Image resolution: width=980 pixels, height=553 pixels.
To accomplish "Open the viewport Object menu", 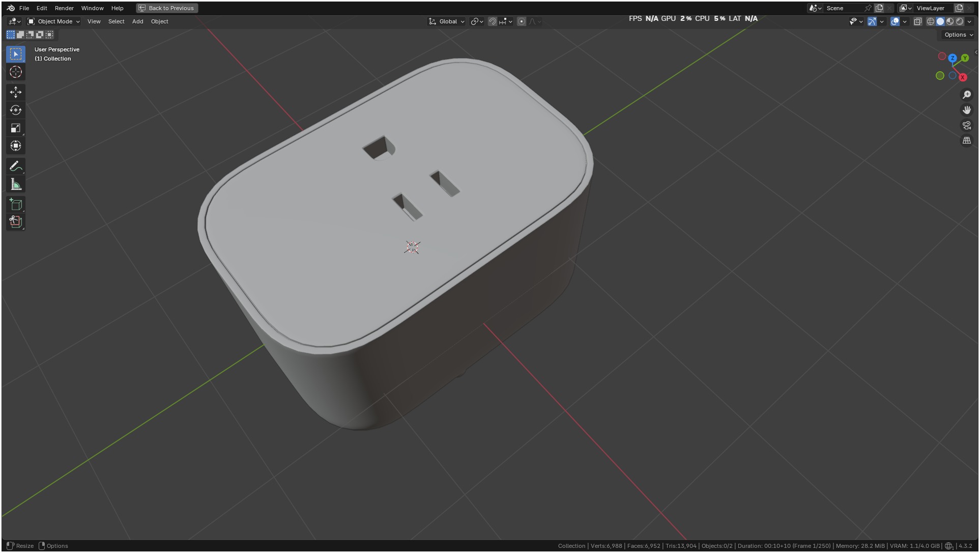I will pyautogui.click(x=160, y=21).
